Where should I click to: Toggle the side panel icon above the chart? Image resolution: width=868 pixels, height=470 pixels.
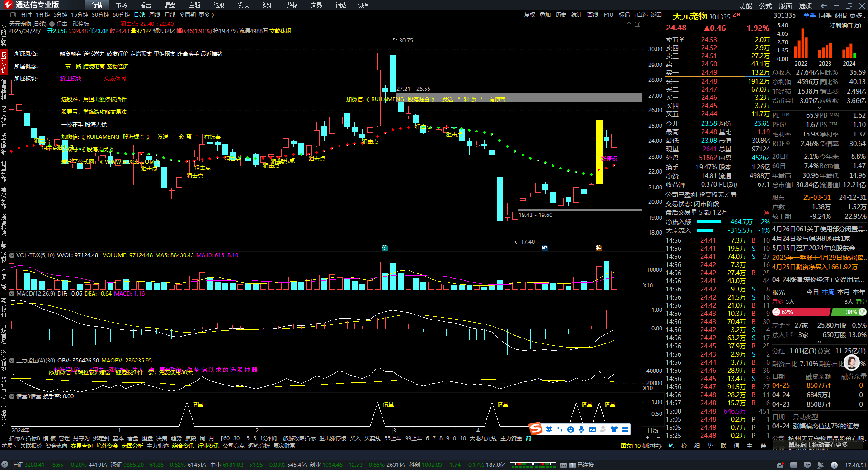[637, 24]
